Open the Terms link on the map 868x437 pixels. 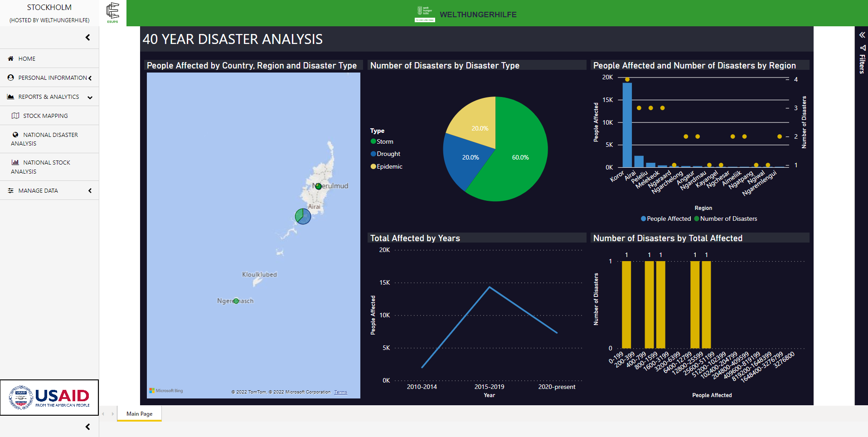[x=340, y=392]
